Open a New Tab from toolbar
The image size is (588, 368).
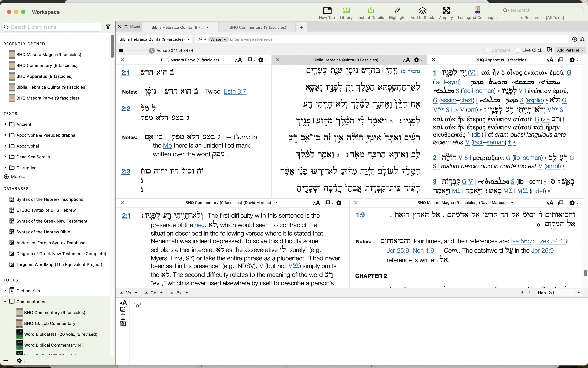point(327,13)
